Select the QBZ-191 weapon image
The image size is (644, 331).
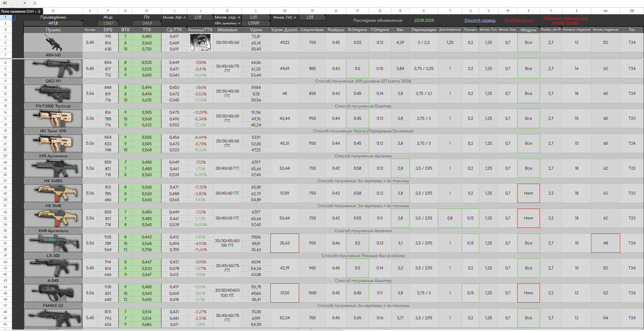pos(53,68)
